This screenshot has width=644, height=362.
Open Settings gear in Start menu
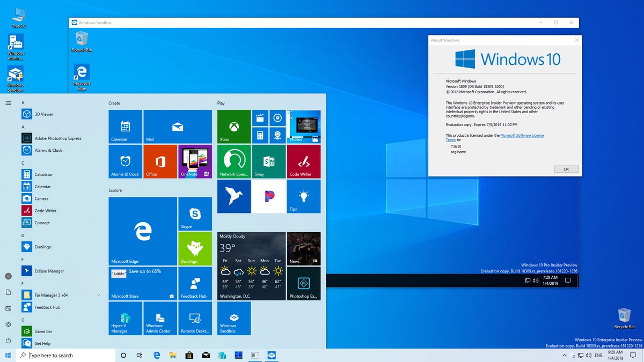tap(8, 324)
